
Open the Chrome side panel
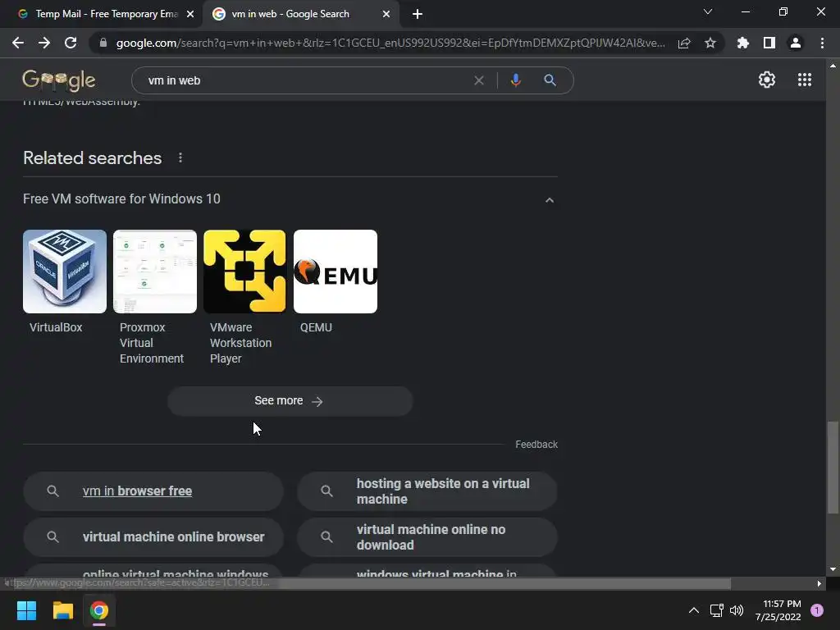769,43
